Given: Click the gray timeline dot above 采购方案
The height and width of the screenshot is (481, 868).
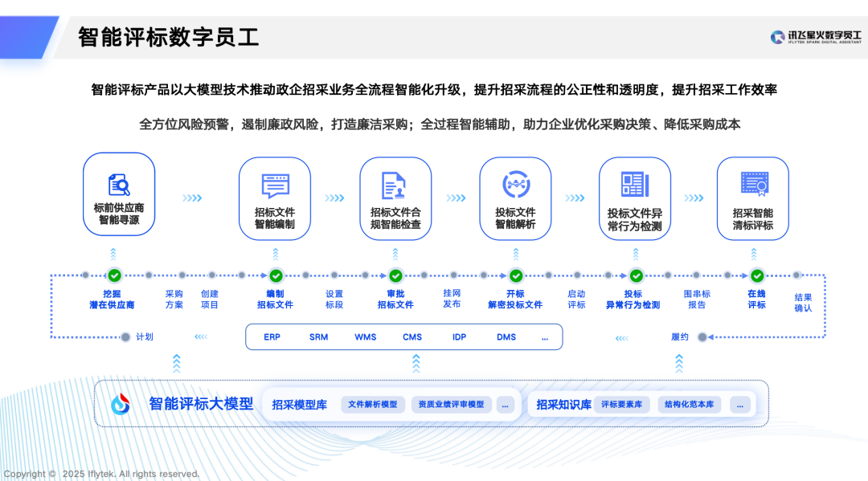Looking at the screenshot, I should tap(182, 275).
